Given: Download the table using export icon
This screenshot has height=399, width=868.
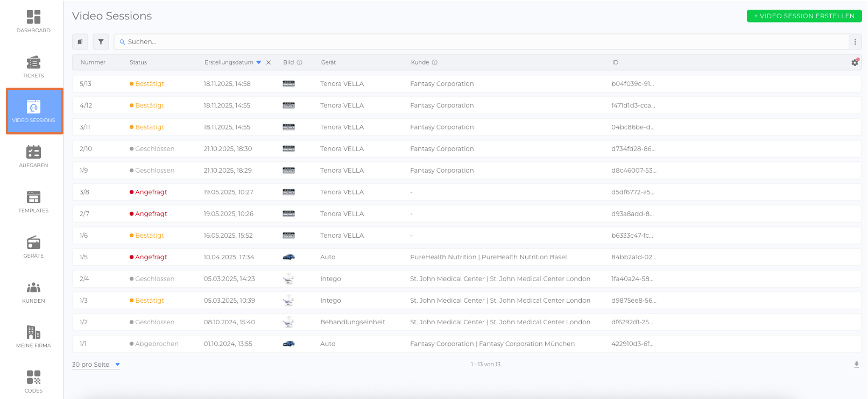Looking at the screenshot, I should click(856, 365).
